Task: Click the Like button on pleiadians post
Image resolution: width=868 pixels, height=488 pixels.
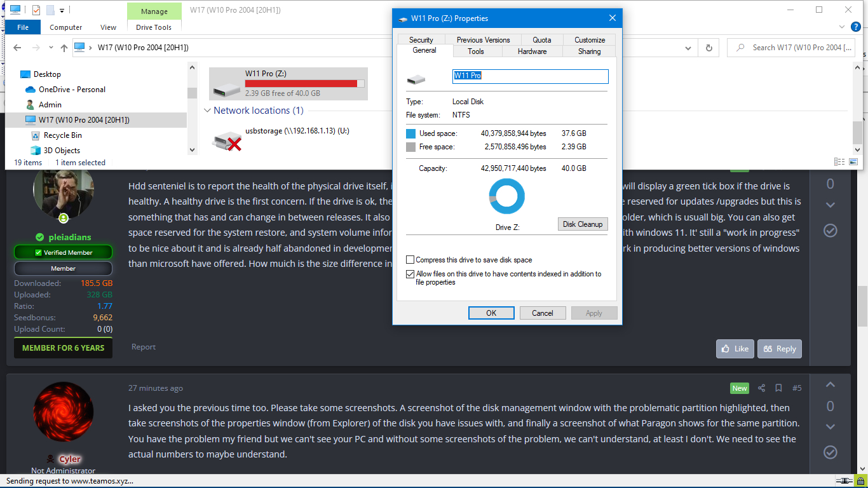Action: [735, 349]
